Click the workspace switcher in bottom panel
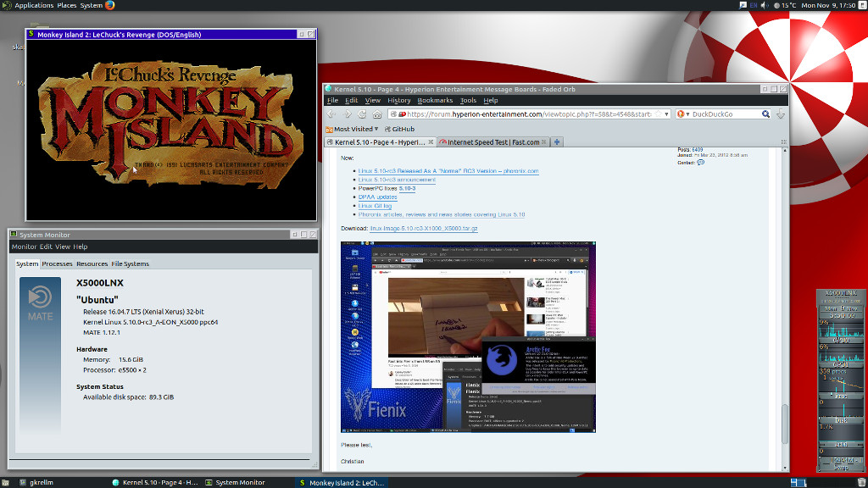The width and height of the screenshot is (868, 488). [x=798, y=482]
